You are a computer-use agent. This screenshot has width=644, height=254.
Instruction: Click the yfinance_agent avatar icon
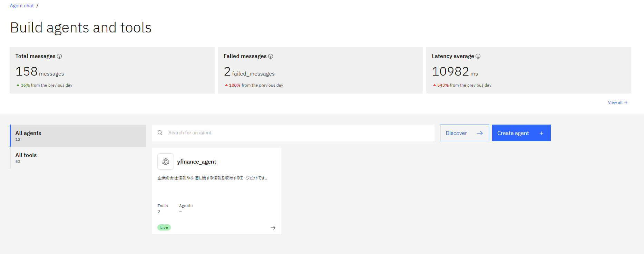(x=166, y=162)
